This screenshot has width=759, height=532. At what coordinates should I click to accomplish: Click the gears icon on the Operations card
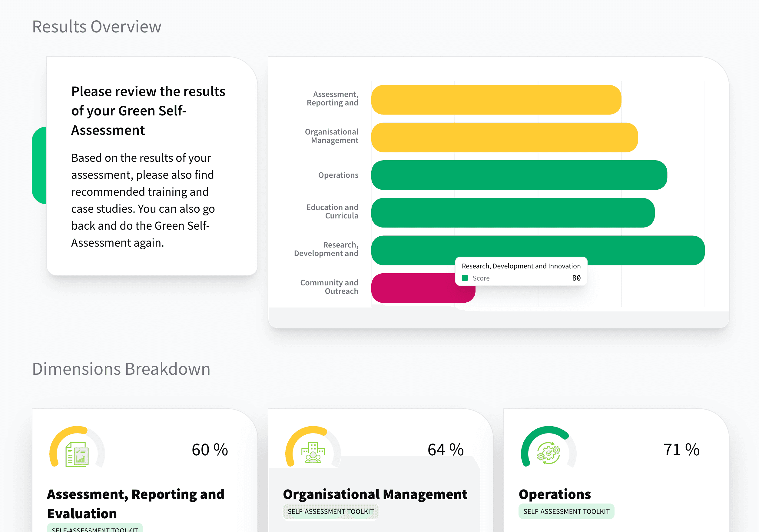coord(549,454)
